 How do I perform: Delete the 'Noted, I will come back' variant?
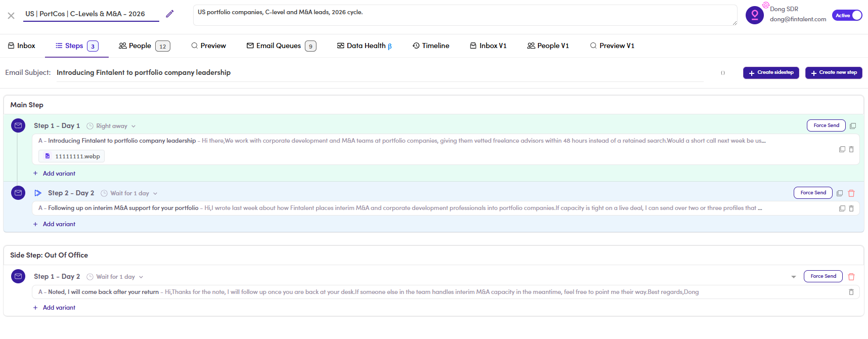click(x=851, y=292)
